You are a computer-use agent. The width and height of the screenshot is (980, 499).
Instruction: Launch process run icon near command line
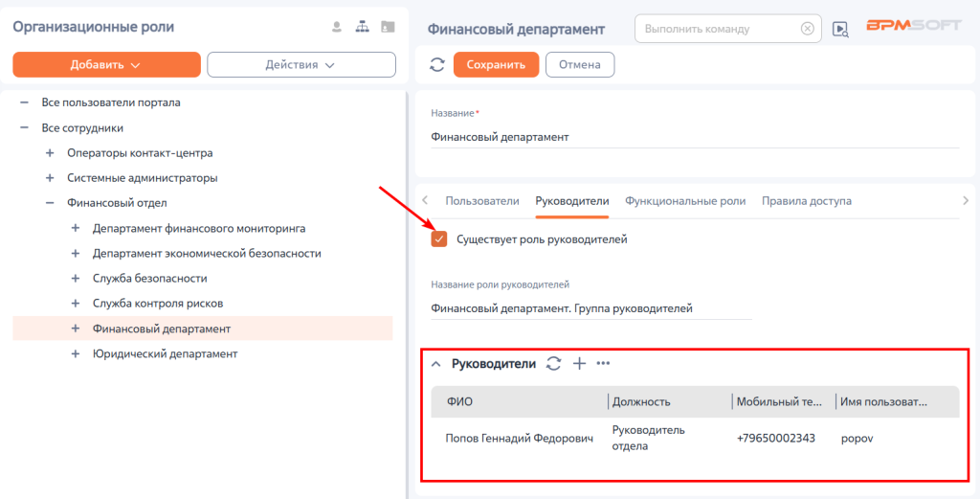coord(840,29)
